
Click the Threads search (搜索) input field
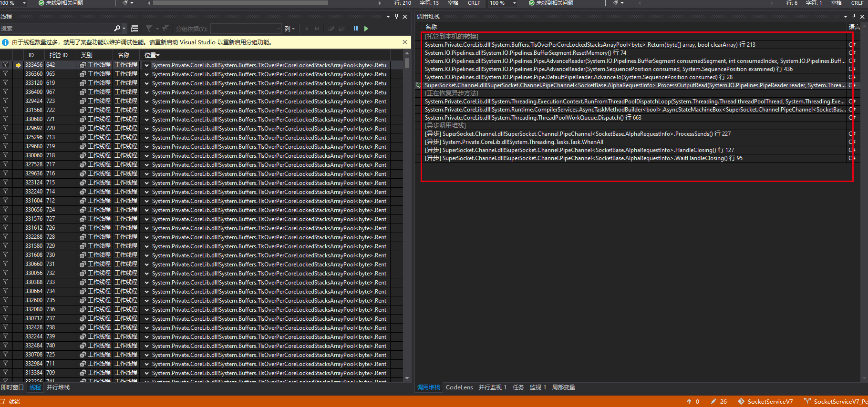click(56, 29)
